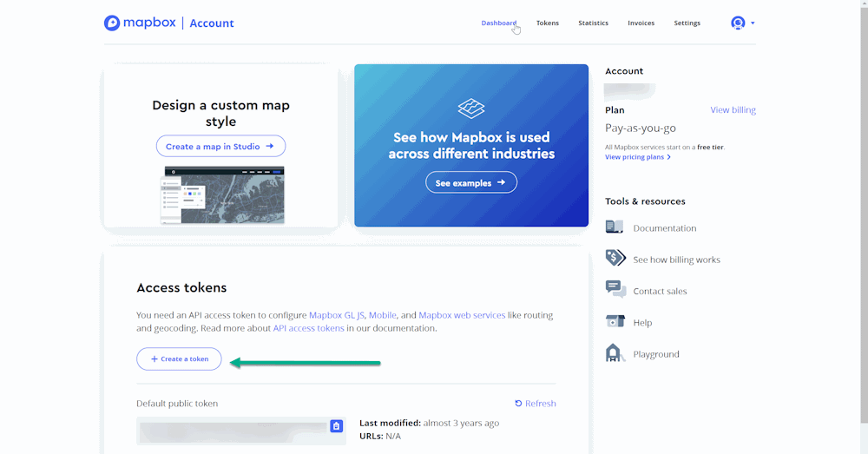868x454 pixels.
Task: Click the Help storefront icon
Action: pyautogui.click(x=615, y=321)
